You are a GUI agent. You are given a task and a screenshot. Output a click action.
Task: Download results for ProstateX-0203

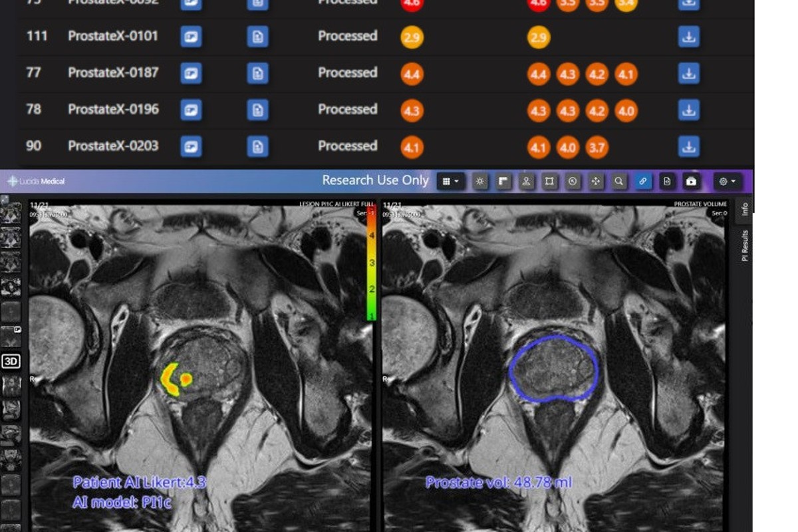688,146
